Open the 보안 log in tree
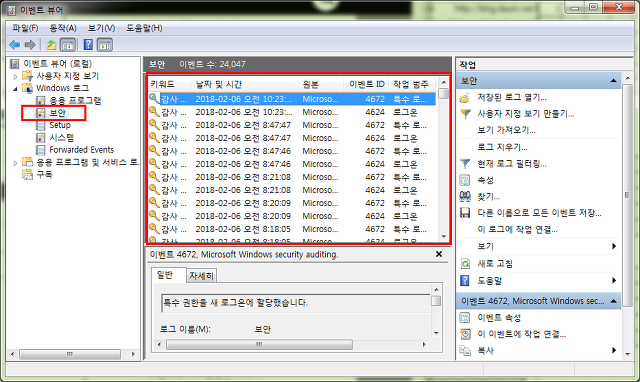640x382 pixels. coord(57,113)
